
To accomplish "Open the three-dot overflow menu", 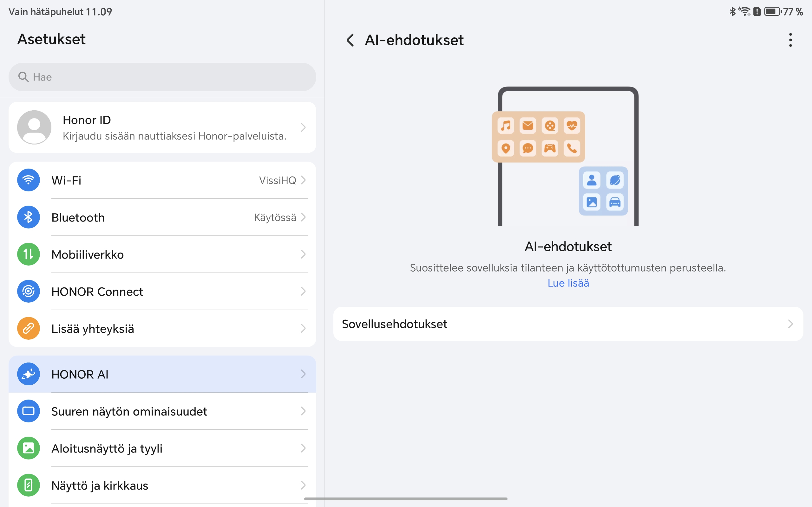I will pos(790,40).
